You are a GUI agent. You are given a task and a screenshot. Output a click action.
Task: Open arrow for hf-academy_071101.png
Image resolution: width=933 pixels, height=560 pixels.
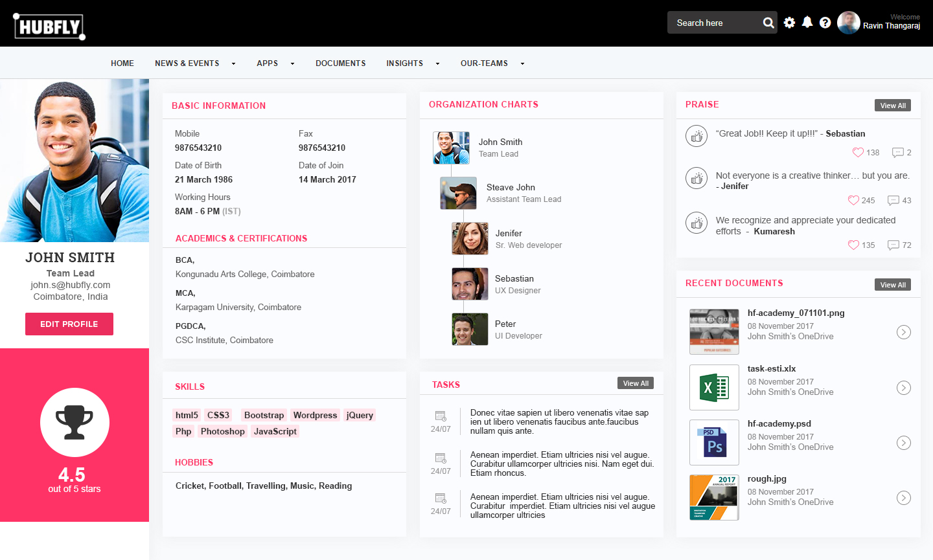(904, 332)
